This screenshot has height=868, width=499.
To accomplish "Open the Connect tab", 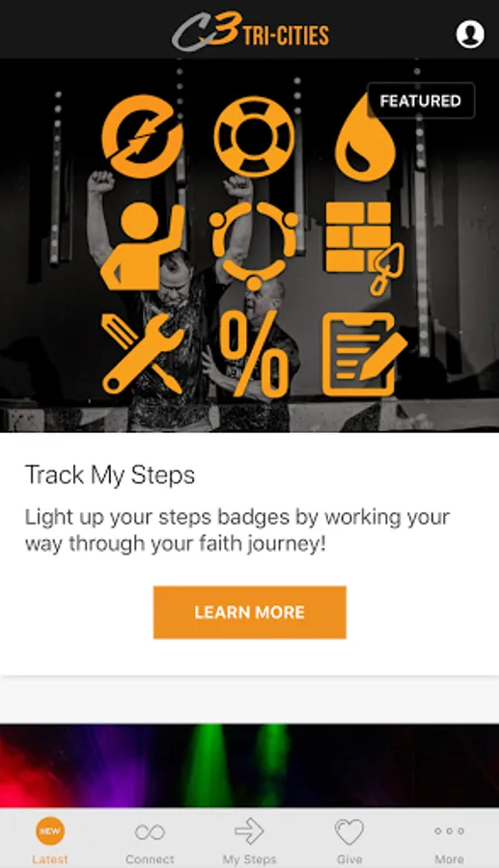I will click(x=150, y=839).
